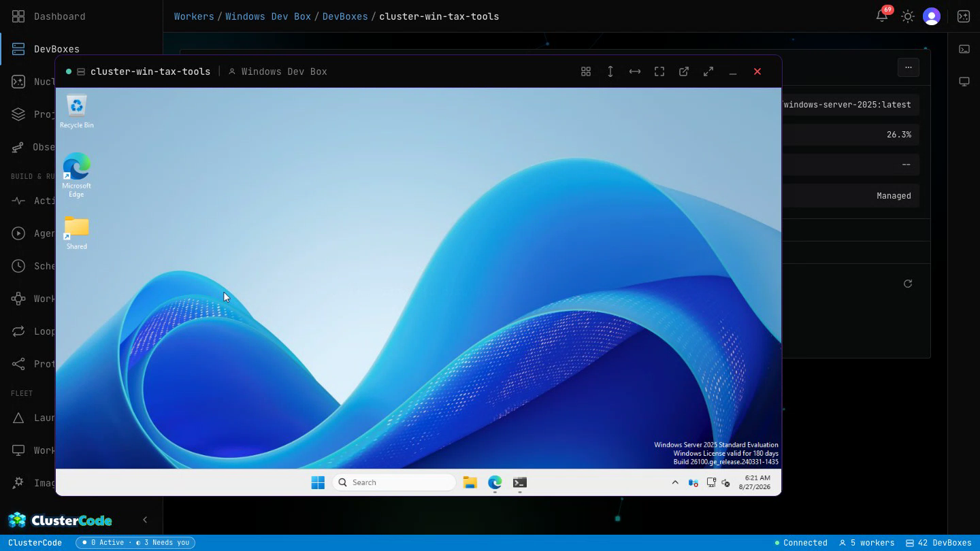The height and width of the screenshot is (551, 980).
Task: Open the DevBox in a new window
Action: coord(684,71)
